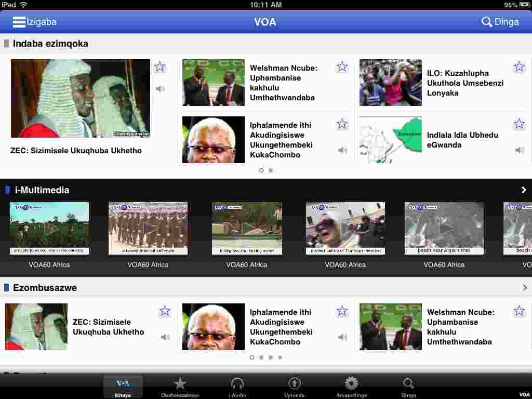The width and height of the screenshot is (532, 399).
Task: Tap VOA60 Africa label under food security video
Action: pyautogui.click(x=49, y=264)
